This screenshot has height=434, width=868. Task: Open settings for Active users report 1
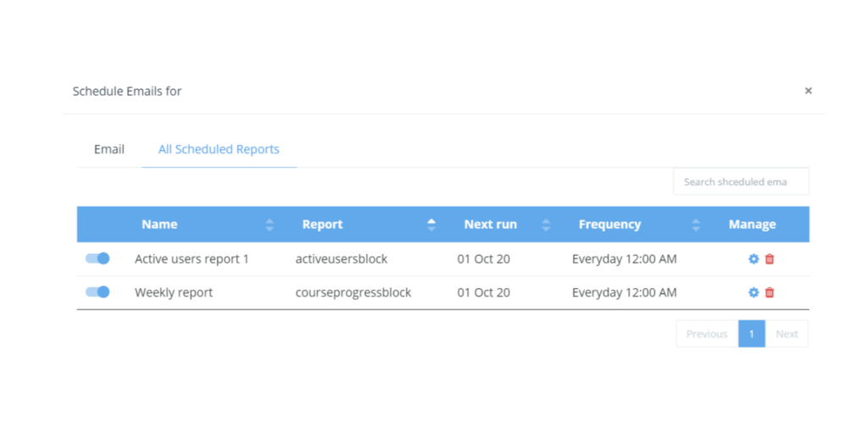754,259
